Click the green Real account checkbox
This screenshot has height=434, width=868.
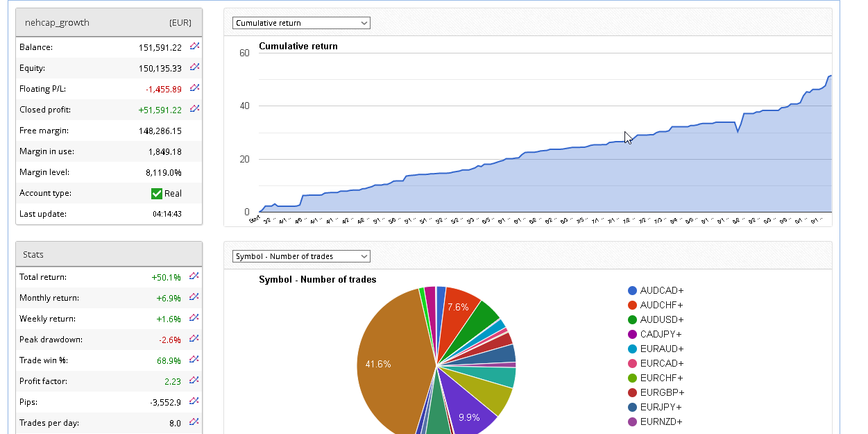(x=156, y=194)
